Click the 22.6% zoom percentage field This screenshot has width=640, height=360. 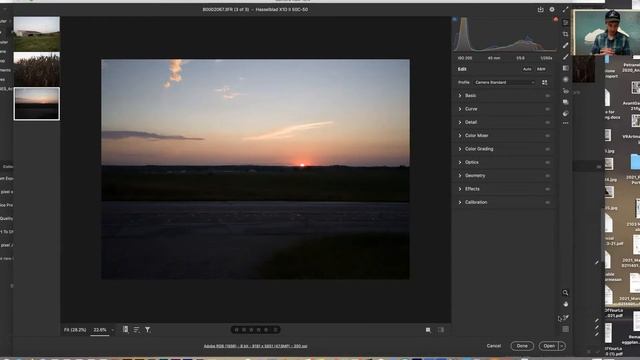click(100, 330)
